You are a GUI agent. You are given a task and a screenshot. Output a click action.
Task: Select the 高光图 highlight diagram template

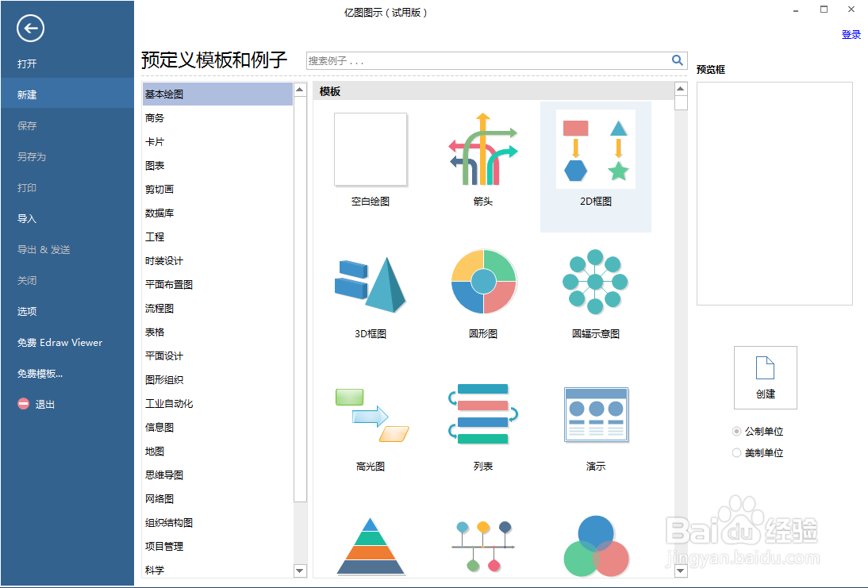point(372,415)
